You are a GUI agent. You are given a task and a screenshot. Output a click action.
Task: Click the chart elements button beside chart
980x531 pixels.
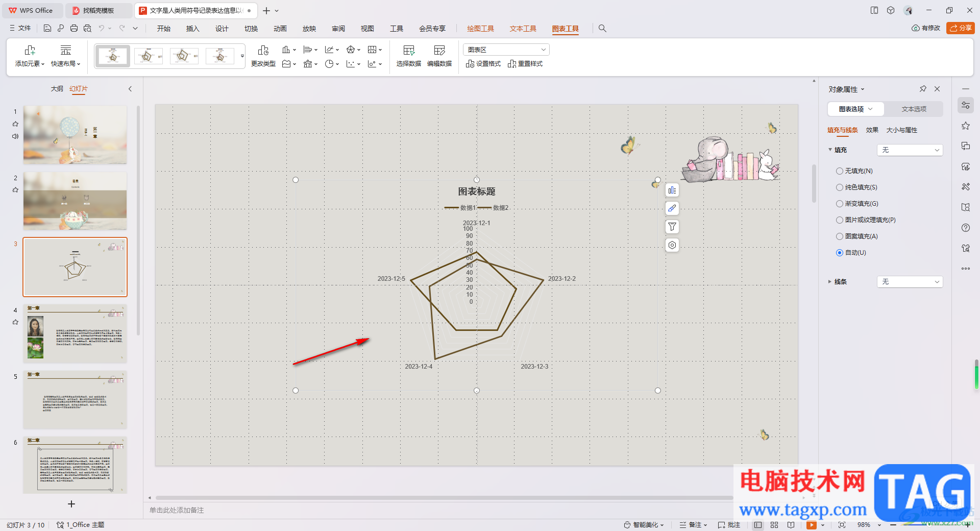click(x=672, y=190)
